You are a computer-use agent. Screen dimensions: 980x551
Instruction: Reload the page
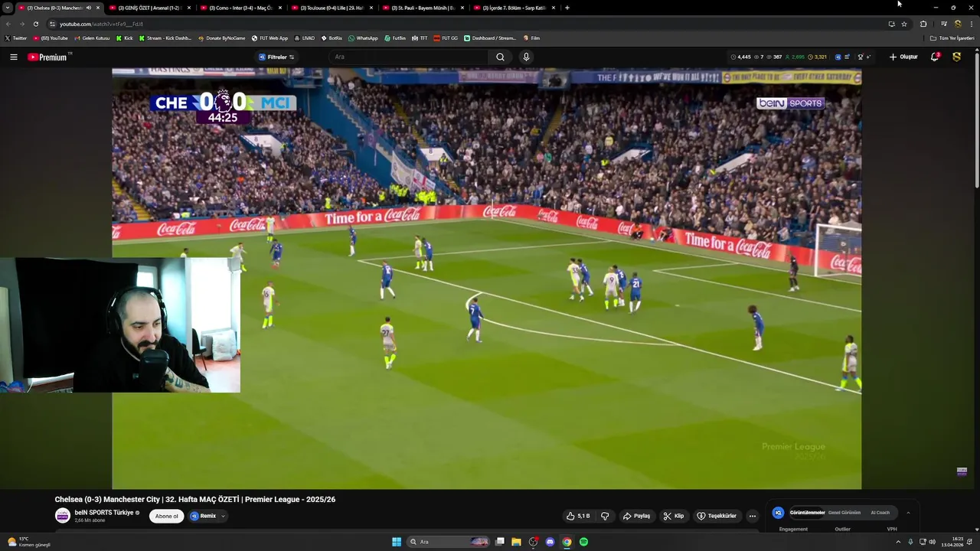(x=35, y=24)
